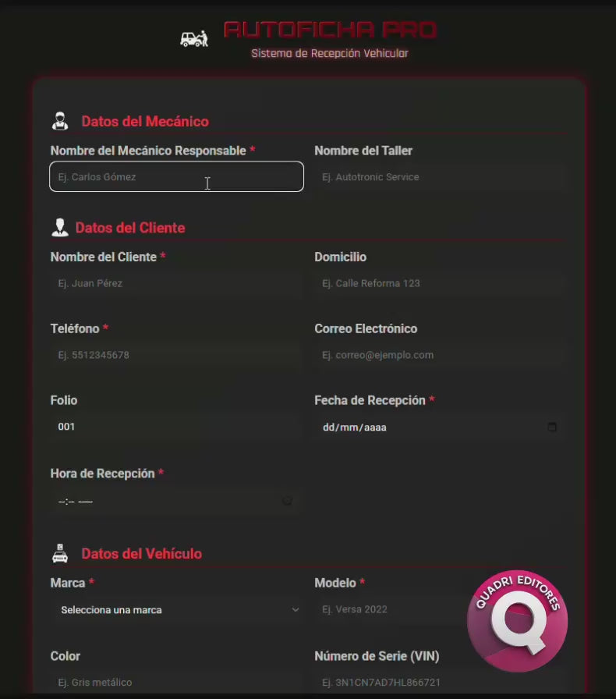The height and width of the screenshot is (699, 616).
Task: Click the Marca label
Action: pyautogui.click(x=68, y=583)
